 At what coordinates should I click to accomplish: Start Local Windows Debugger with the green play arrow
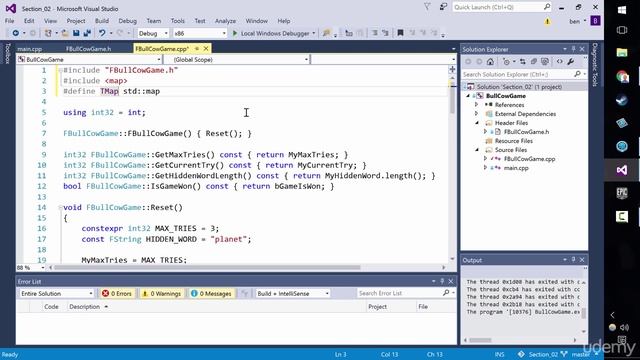(235, 33)
